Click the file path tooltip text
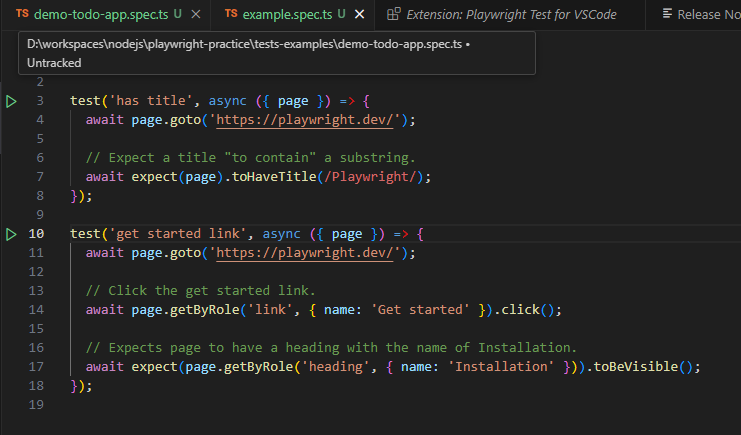The image size is (741, 435). [244, 44]
